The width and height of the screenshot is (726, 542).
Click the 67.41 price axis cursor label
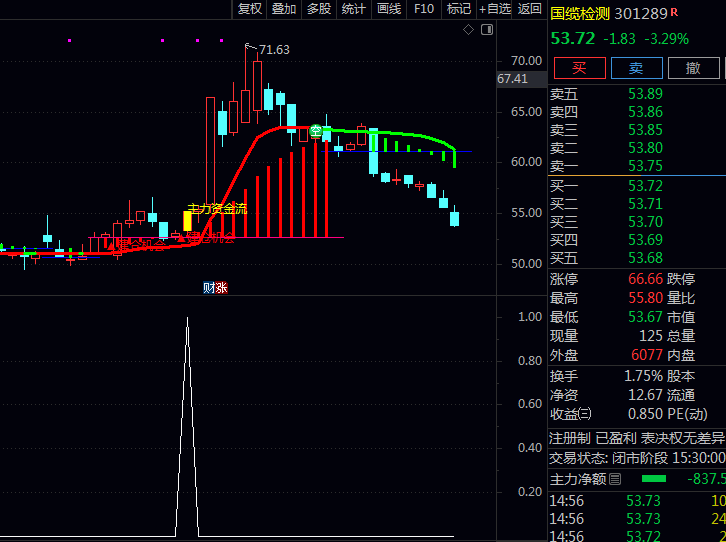513,79
